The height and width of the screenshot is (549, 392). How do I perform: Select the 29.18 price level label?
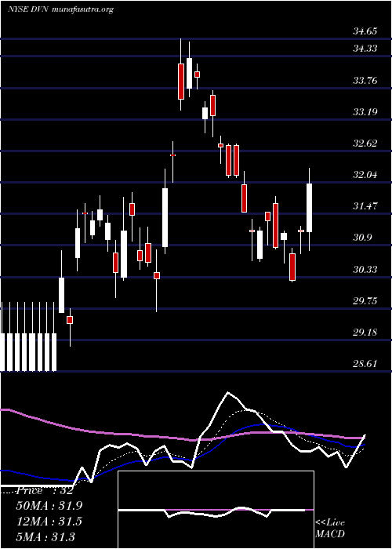point(365,333)
